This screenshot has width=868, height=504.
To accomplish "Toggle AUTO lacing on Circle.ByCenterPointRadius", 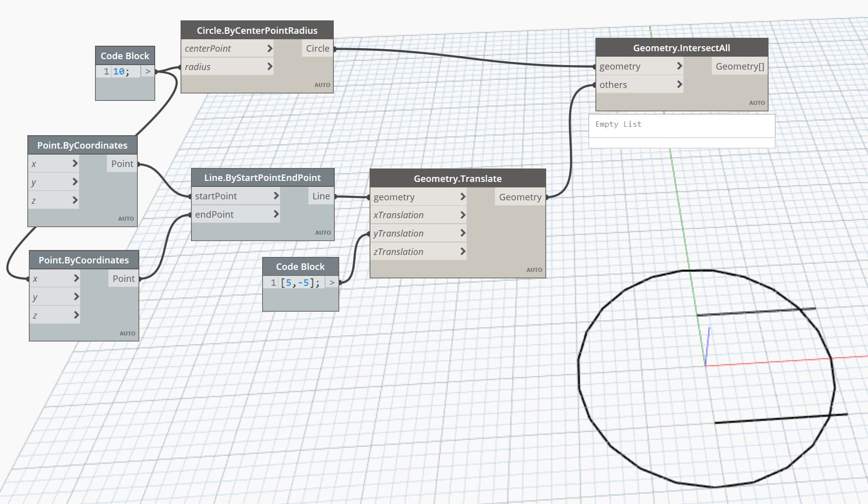I will (x=322, y=84).
